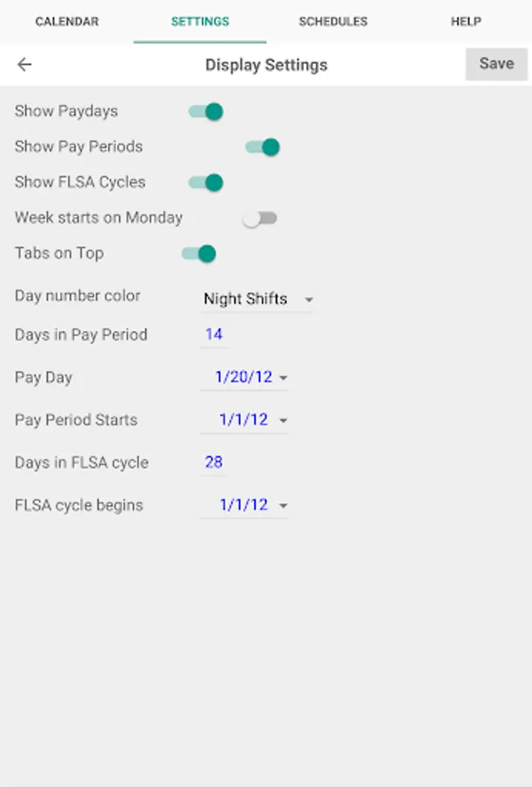Enable Week starts on Monday
Image resolution: width=532 pixels, height=788 pixels.
[260, 218]
